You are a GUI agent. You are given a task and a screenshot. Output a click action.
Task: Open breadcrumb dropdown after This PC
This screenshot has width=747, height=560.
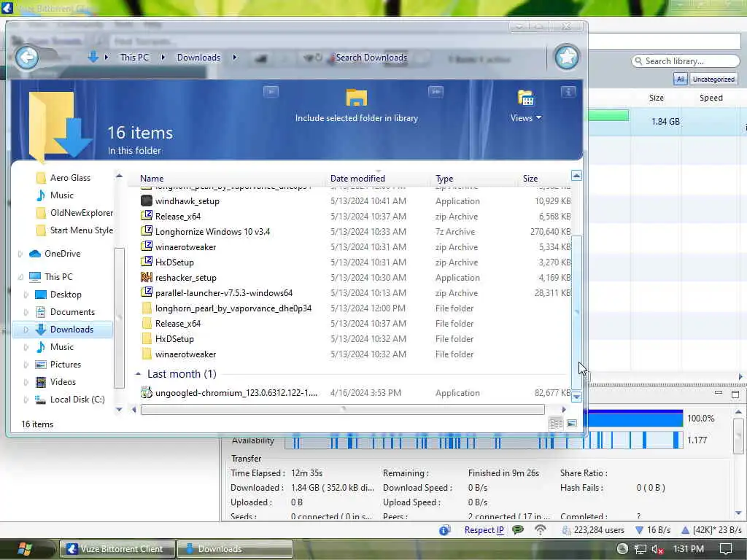pyautogui.click(x=163, y=57)
